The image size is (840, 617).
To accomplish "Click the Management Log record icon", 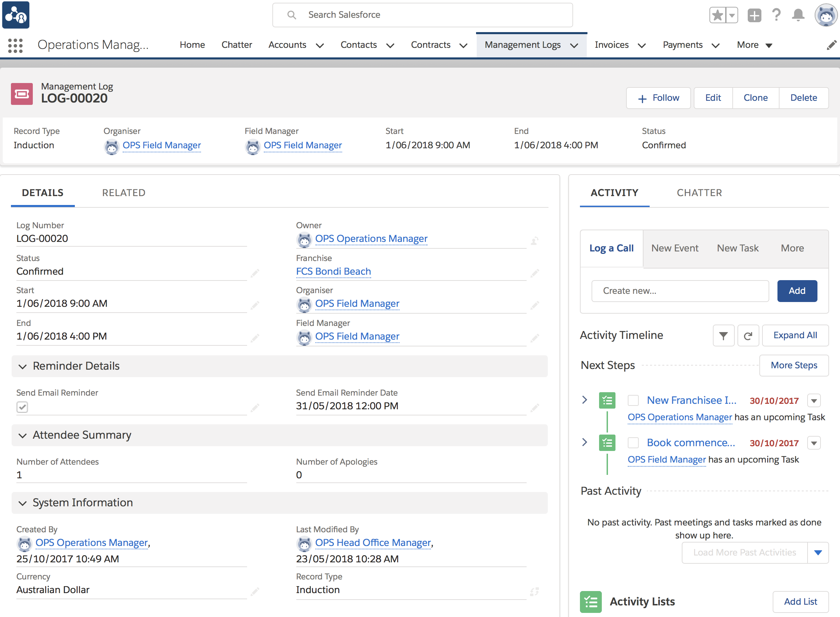I will (x=22, y=94).
